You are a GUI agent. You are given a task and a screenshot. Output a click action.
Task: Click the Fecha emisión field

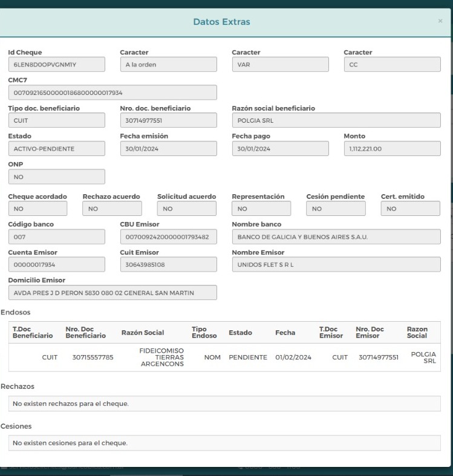coord(169,148)
